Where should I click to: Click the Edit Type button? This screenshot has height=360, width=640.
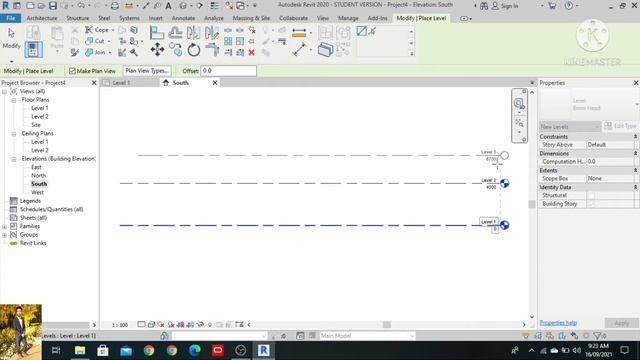click(x=620, y=126)
